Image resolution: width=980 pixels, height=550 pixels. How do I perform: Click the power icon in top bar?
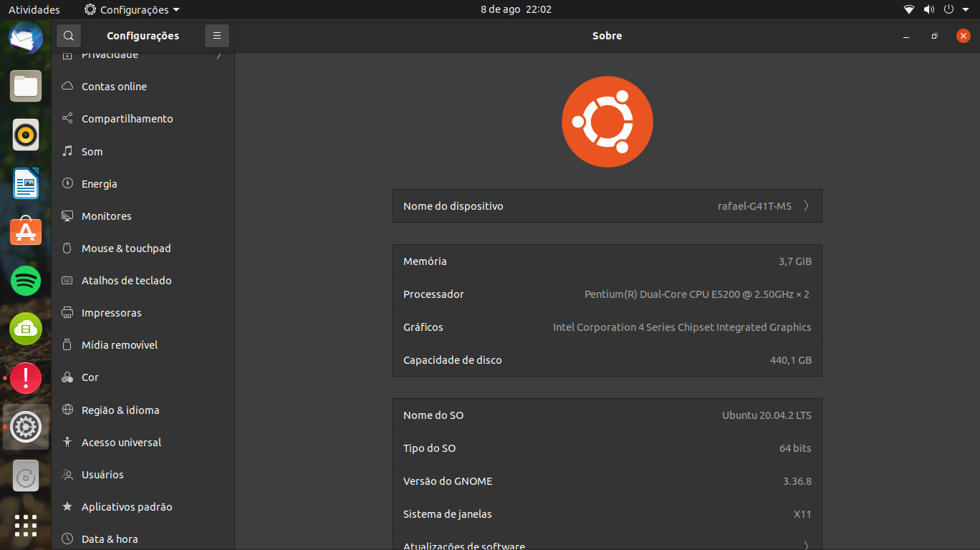948,9
